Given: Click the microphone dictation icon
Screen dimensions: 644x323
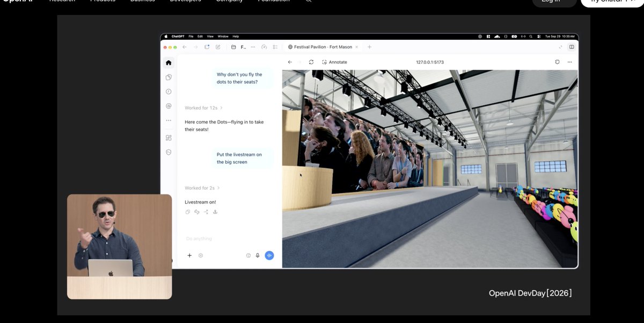Looking at the screenshot, I should click(258, 256).
